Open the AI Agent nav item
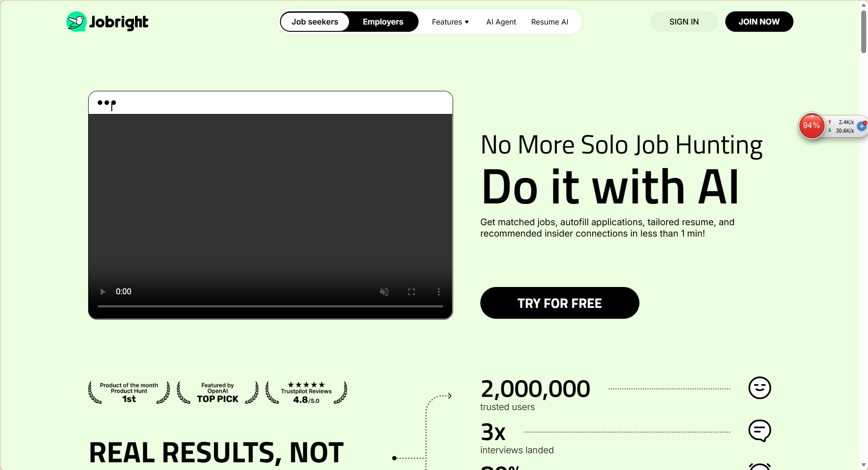Viewport: 868px width, 470px height. click(x=501, y=22)
